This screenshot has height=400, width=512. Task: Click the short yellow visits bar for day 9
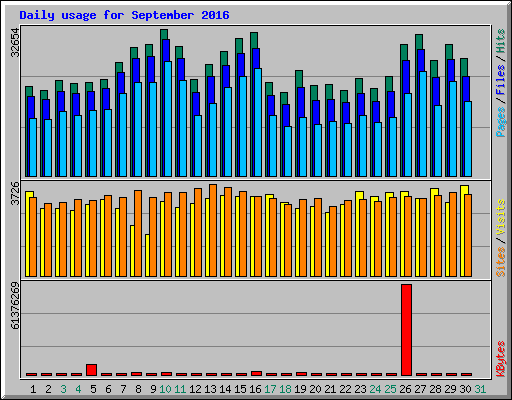point(147,255)
